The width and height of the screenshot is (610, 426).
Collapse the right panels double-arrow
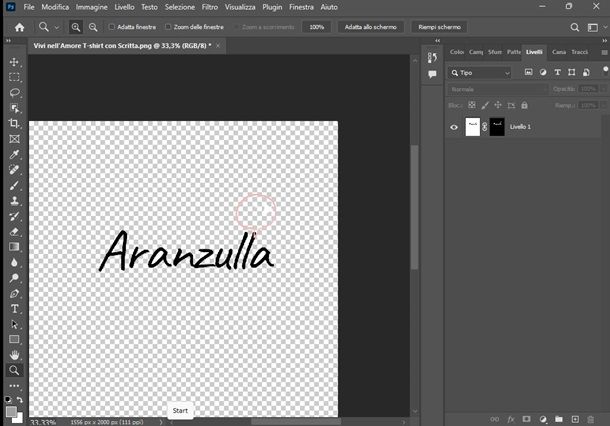604,40
